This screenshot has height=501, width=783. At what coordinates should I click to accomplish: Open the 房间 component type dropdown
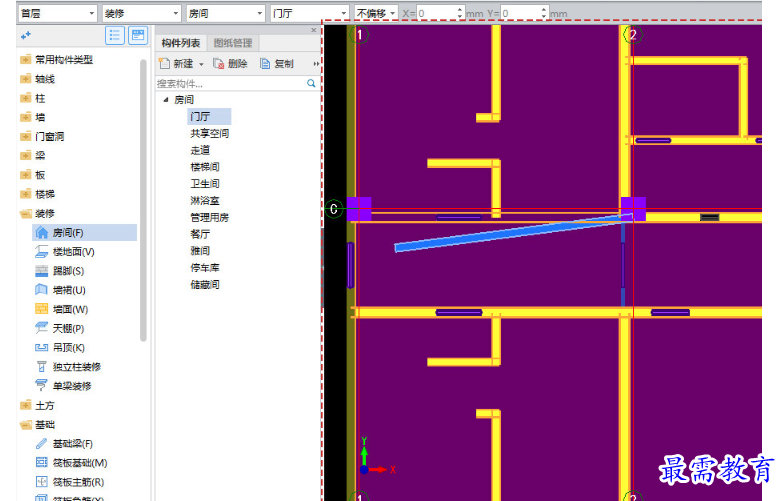(x=225, y=13)
